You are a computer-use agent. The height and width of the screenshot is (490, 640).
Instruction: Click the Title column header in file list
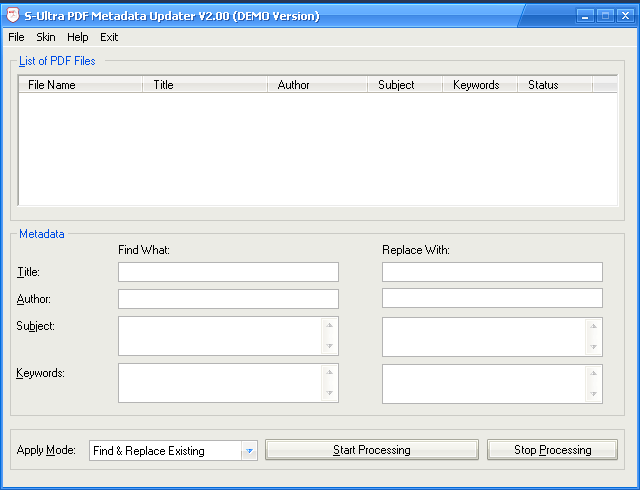point(205,85)
